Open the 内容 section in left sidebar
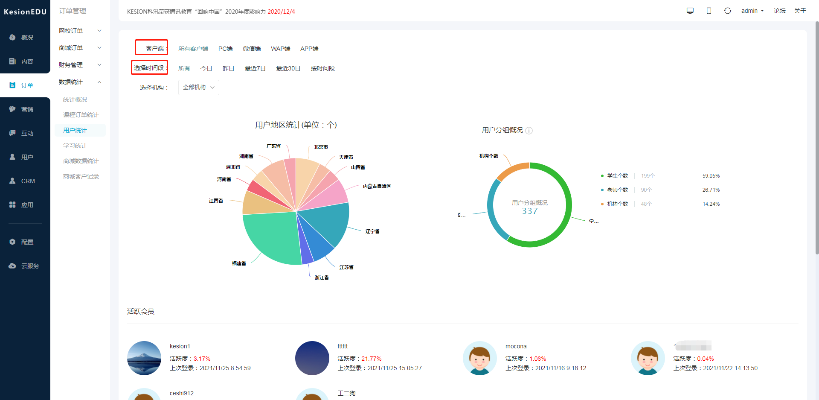 [25, 61]
